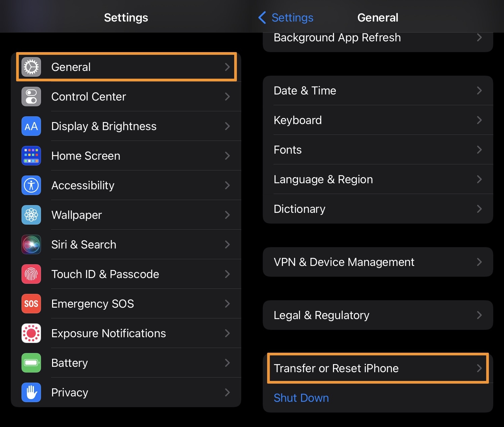Tap the Emergency SOS red icon
Image resolution: width=504 pixels, height=427 pixels.
pos(31,304)
